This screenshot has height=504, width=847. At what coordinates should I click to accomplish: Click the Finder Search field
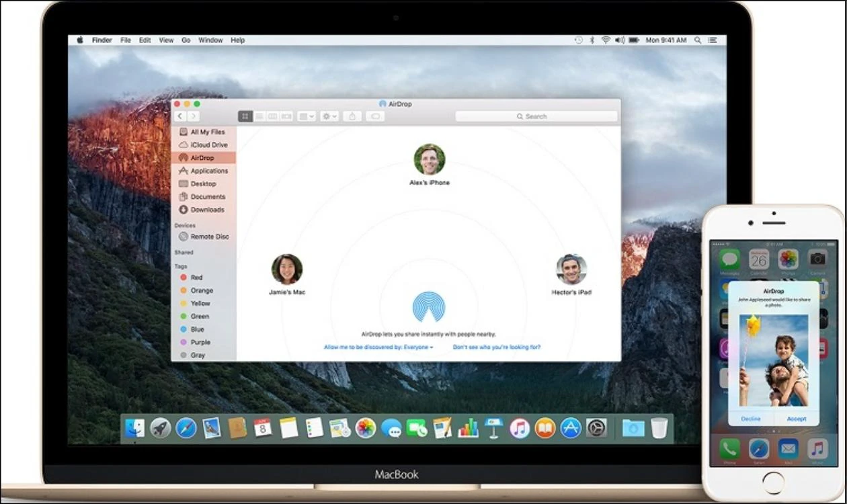[536, 116]
